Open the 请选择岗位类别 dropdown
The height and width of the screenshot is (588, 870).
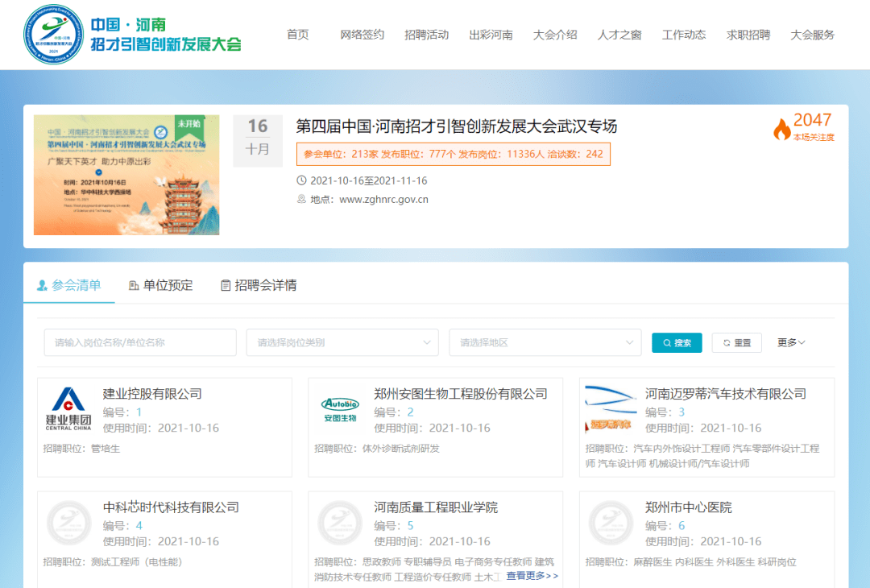342,342
